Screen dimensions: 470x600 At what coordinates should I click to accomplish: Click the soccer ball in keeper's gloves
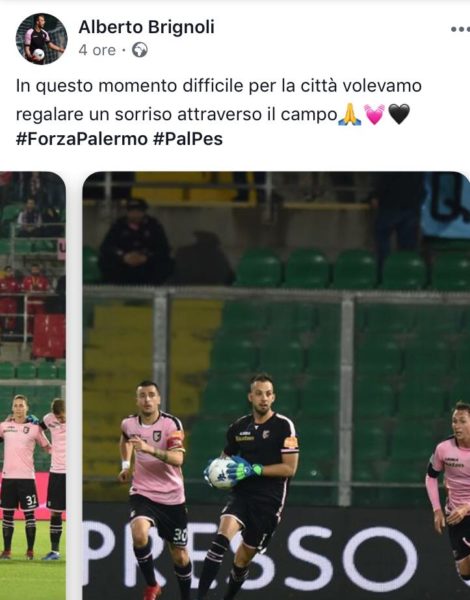point(221,473)
